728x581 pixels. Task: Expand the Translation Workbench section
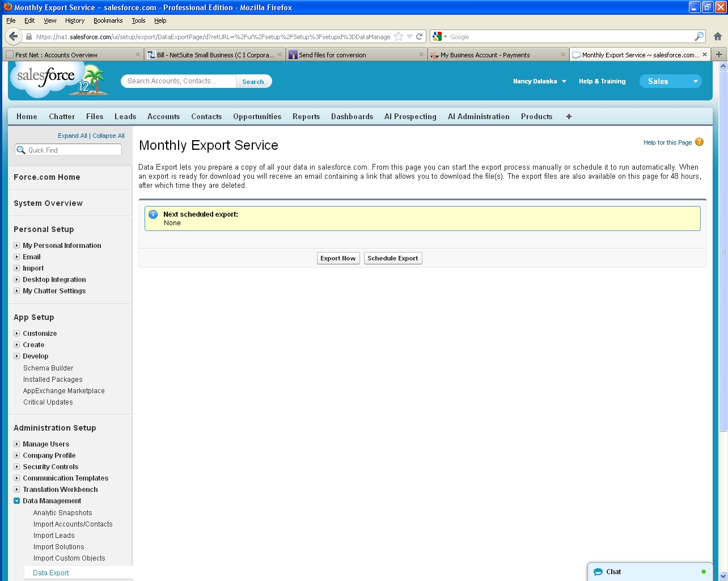pyautogui.click(x=16, y=490)
